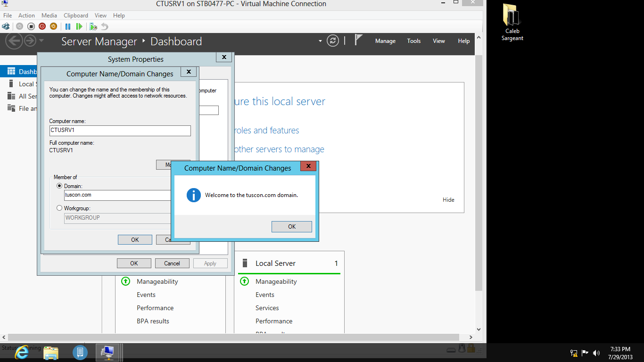Click the scroll-down arrow of Server Manager's scrollbar

pos(479,329)
